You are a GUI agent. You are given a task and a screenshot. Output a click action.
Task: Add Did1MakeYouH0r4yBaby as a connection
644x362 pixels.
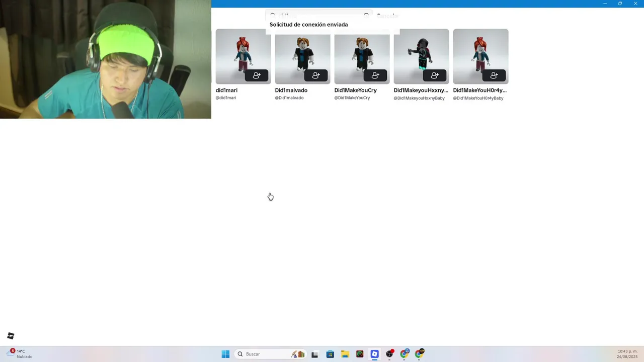(x=494, y=75)
